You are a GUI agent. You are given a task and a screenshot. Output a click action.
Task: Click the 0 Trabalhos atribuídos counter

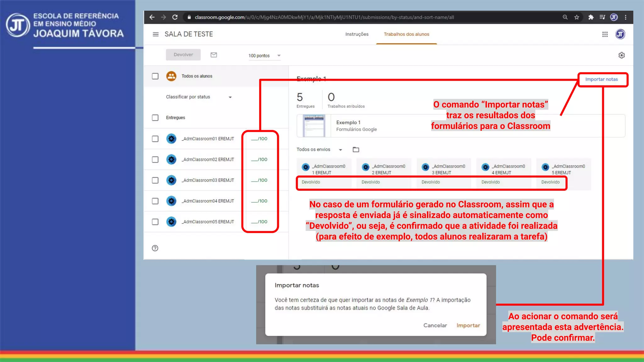click(x=346, y=100)
